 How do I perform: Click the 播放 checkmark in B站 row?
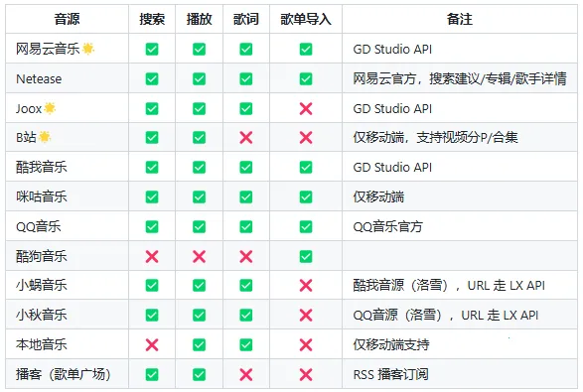(199, 138)
